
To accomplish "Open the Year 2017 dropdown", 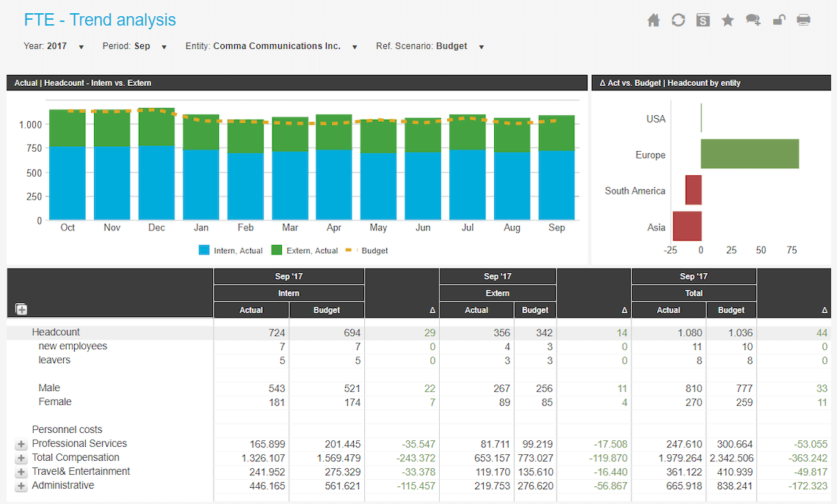I will tap(54, 46).
